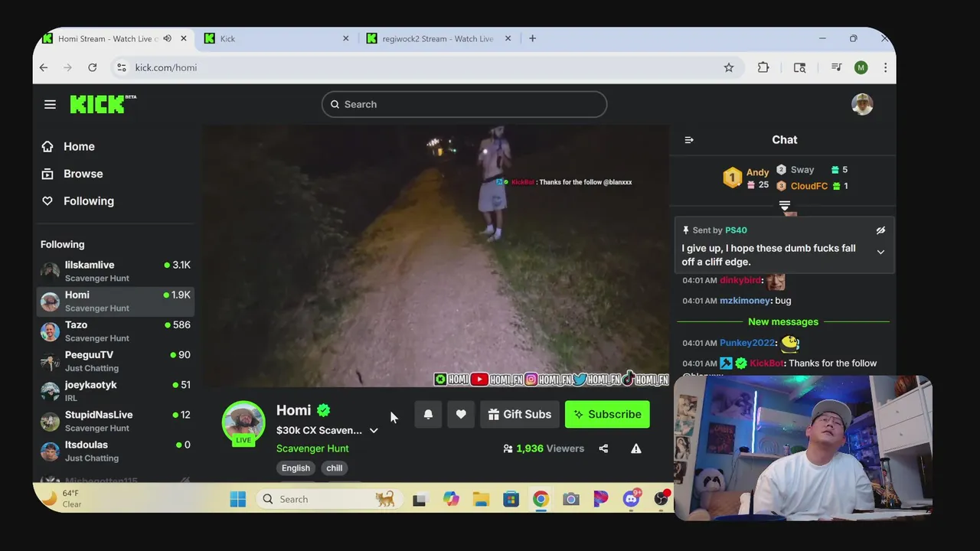Open Tazo in the Following list
This screenshot has height=551, width=980.
pos(115,331)
